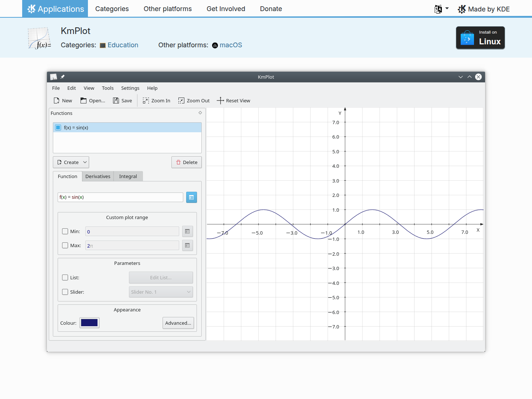Toggle visibility of f(x) = sin(x) plot

coord(58,127)
